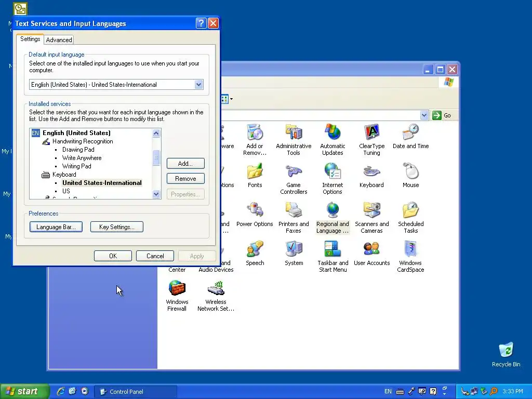
Task: Click the Control Panel taskbar button
Action: tap(136, 392)
